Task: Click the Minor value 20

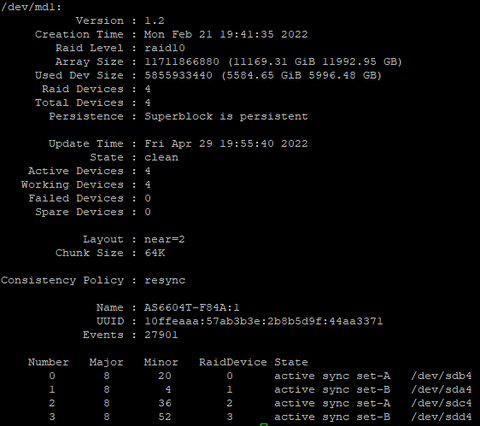Action: [165, 376]
